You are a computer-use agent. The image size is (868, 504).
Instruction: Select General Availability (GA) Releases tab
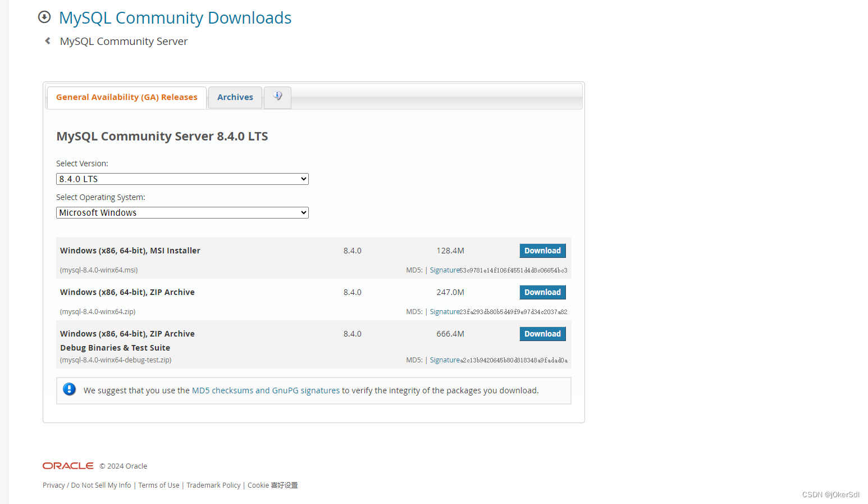click(x=127, y=97)
